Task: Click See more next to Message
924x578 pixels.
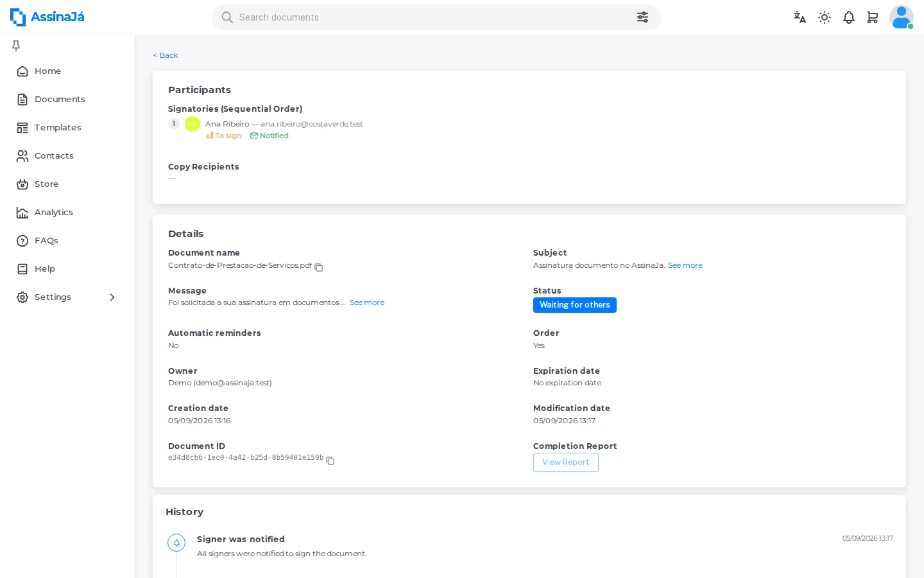Action: pyautogui.click(x=367, y=302)
